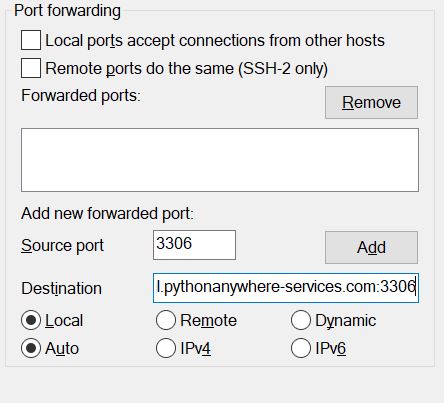Click the 3306 value in Source port
444x403 pixels.
tap(174, 243)
